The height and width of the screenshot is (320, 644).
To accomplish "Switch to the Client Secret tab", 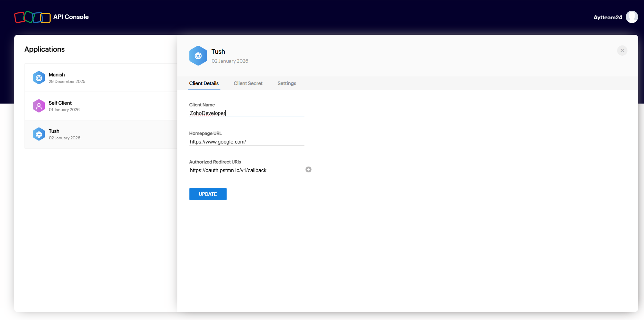I will 248,83.
